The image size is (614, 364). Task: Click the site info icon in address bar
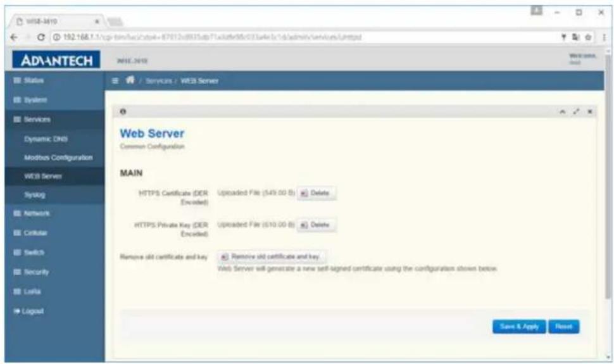pyautogui.click(x=56, y=37)
